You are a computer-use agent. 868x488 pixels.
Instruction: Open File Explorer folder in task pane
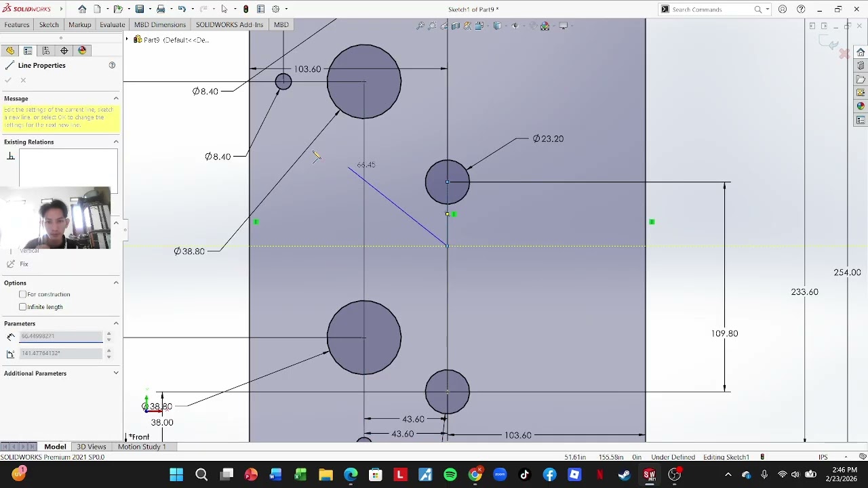[861, 79]
